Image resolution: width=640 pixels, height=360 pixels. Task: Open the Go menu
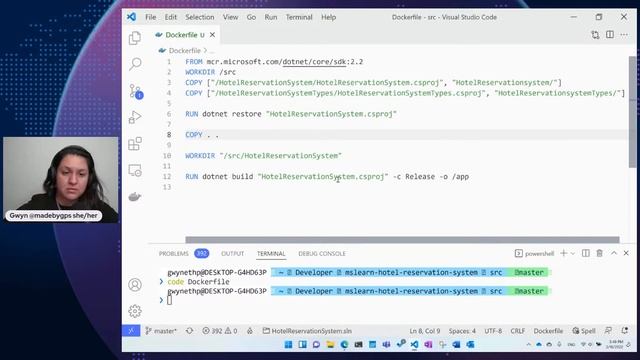[251, 17]
